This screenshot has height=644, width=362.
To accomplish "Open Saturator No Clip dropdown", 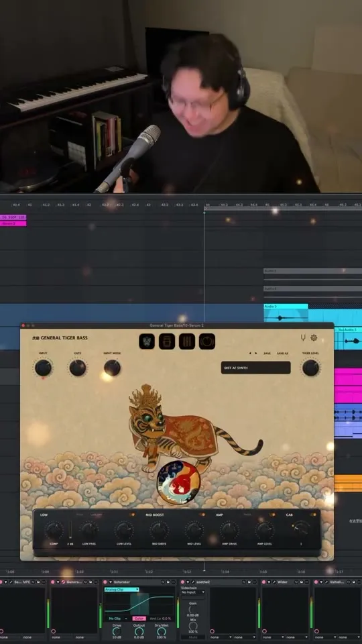I will coord(118,618).
